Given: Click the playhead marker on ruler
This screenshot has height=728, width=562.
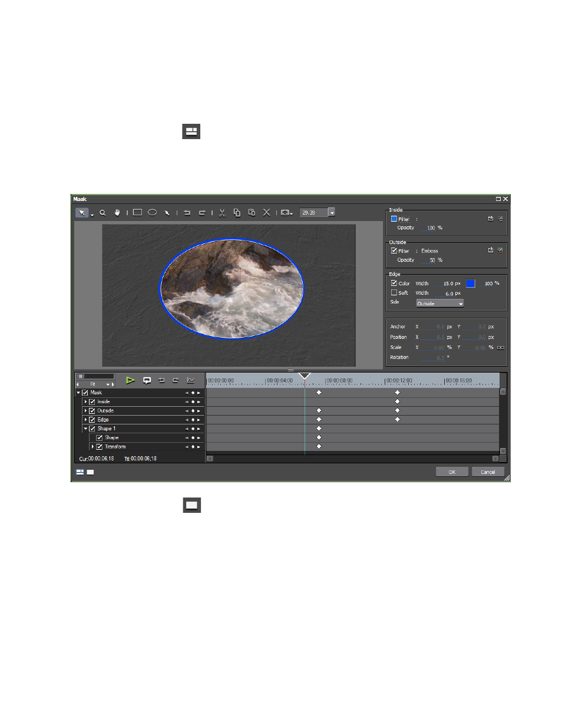Looking at the screenshot, I should point(305,375).
